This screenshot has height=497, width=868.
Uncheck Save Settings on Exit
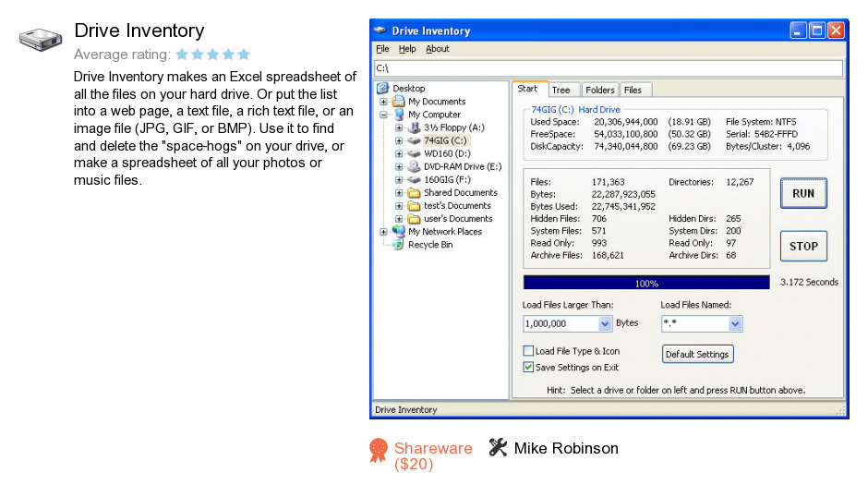tap(529, 367)
